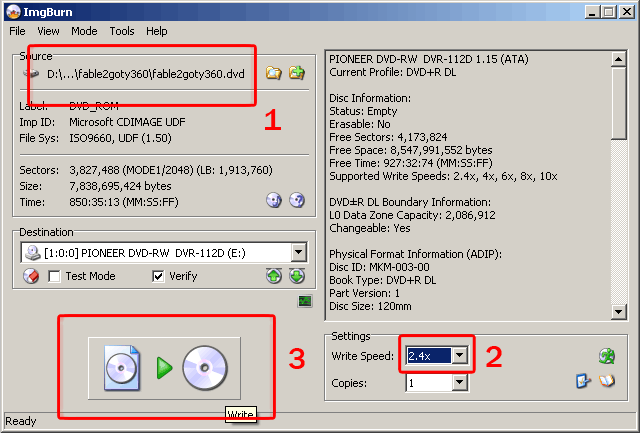This screenshot has width=640, height=433.
Task: Click 'L0 Data Zone Capacity: 2,086,912' line
Action: pos(412,215)
